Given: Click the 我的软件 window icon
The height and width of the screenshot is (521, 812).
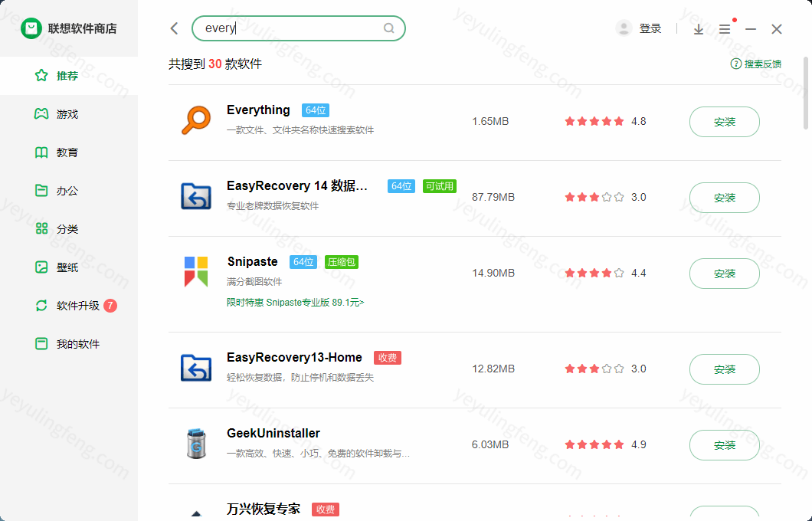Looking at the screenshot, I should (41, 344).
